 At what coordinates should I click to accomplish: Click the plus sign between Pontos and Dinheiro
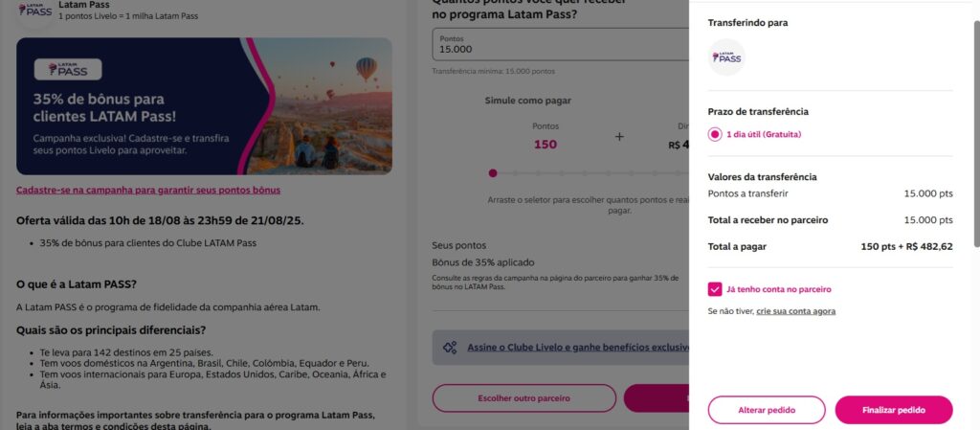(x=619, y=137)
